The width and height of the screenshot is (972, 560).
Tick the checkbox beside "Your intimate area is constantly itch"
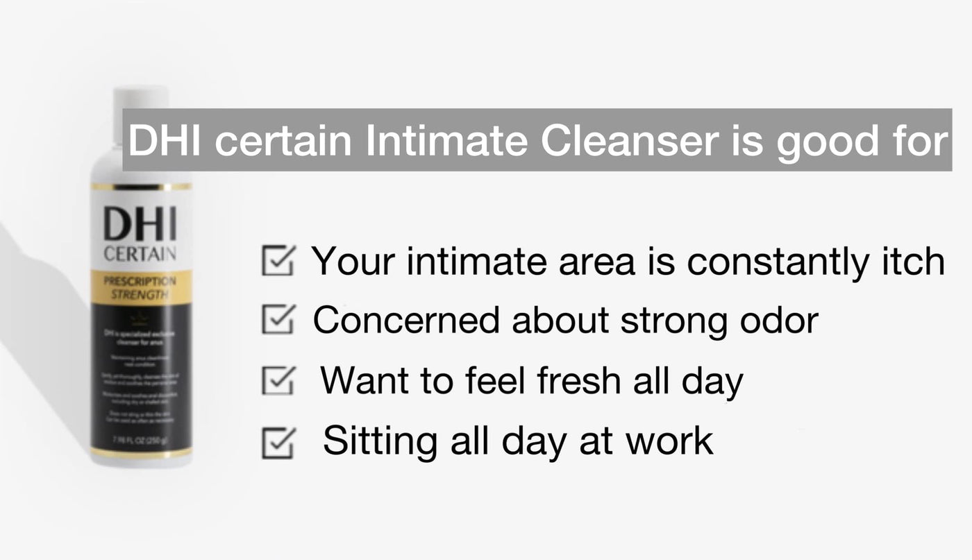pyautogui.click(x=278, y=261)
